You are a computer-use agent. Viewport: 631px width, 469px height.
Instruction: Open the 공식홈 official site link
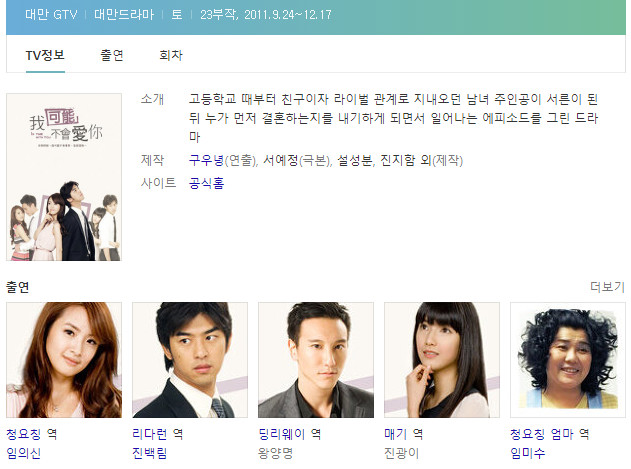pyautogui.click(x=206, y=183)
